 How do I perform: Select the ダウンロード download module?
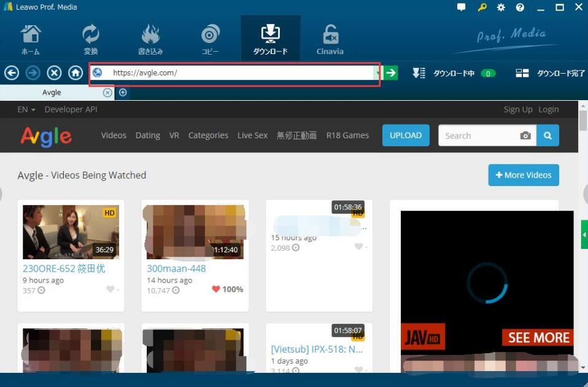click(x=271, y=38)
